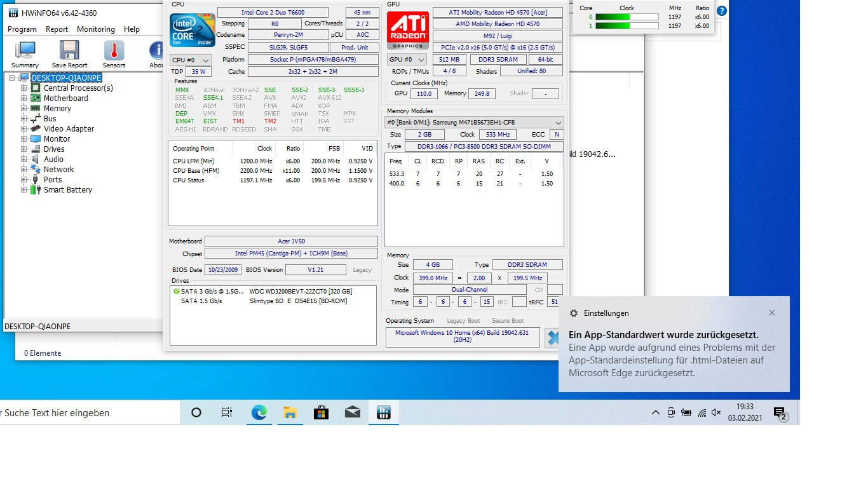
Task: Open Microsoft Edge from the taskbar
Action: click(259, 412)
